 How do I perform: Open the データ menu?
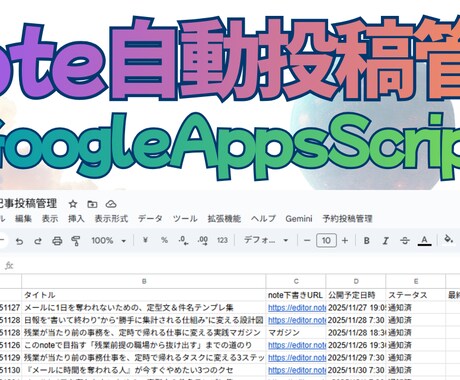(150, 219)
